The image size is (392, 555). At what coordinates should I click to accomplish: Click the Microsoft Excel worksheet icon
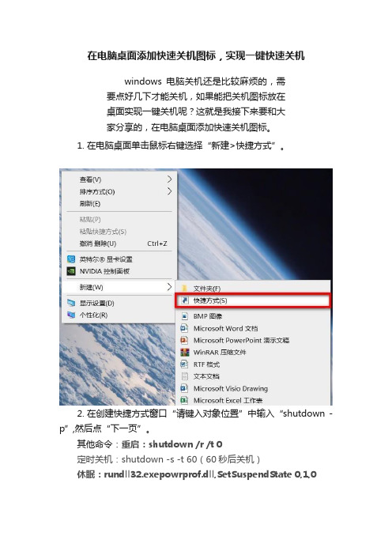[x=184, y=400]
